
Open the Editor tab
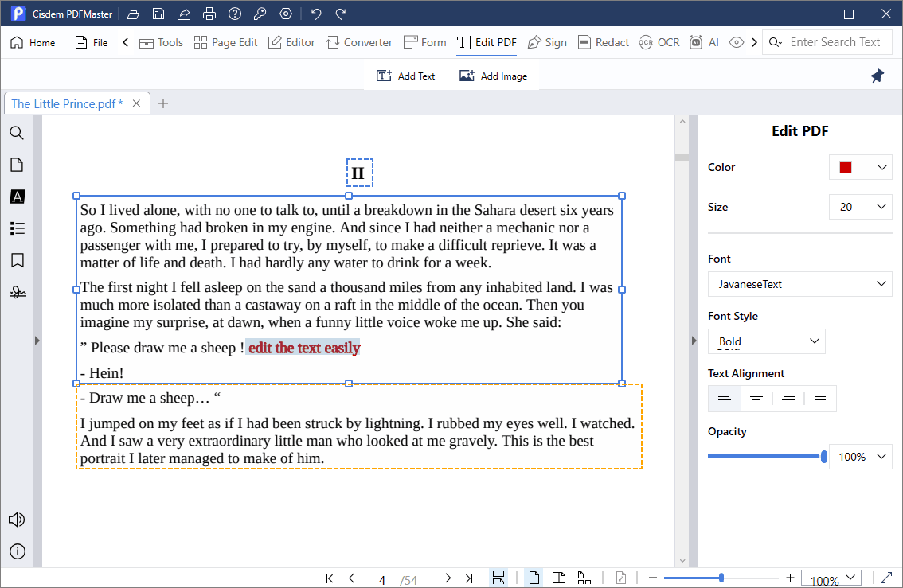point(292,43)
